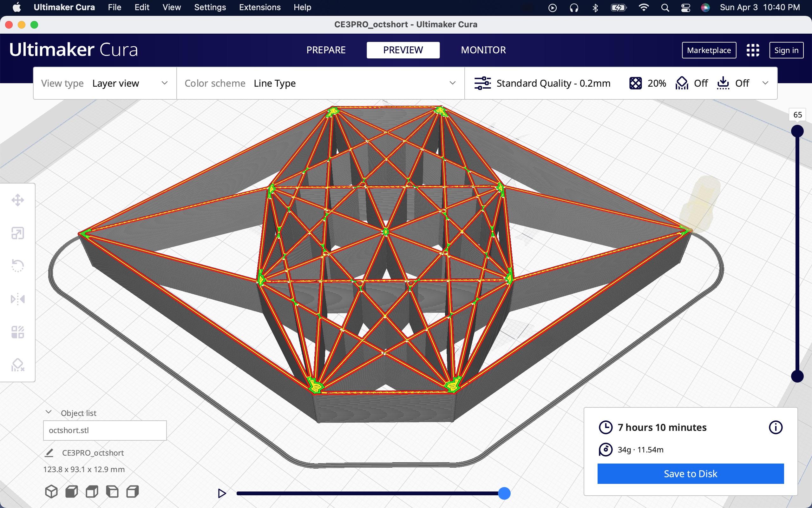Select the Mirror tool in left toolbar
Image resolution: width=812 pixels, height=508 pixels.
[x=18, y=299]
